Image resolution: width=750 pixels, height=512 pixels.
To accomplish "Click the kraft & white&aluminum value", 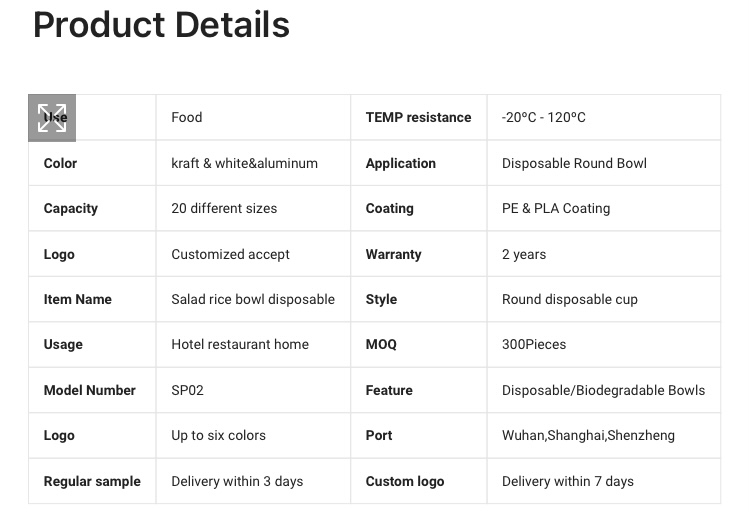I will pyautogui.click(x=244, y=163).
